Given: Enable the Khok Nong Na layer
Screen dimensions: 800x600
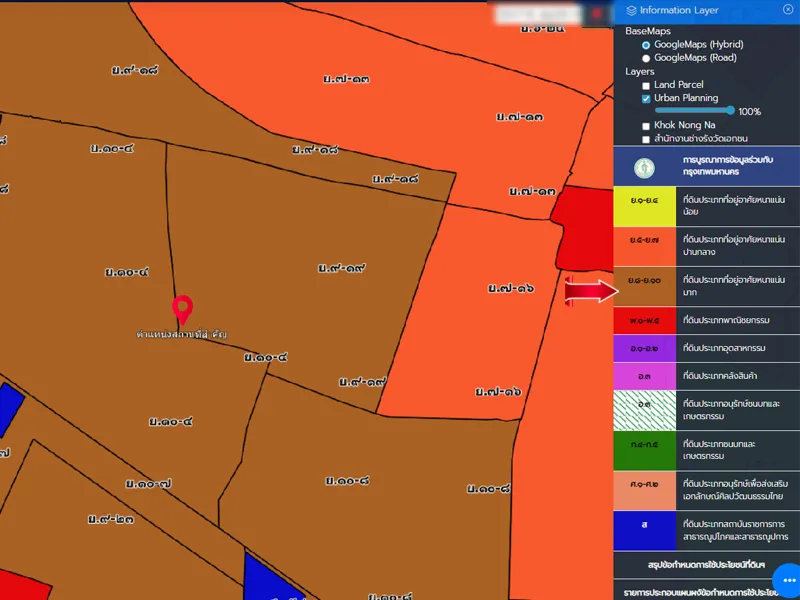Looking at the screenshot, I should click(x=646, y=126).
